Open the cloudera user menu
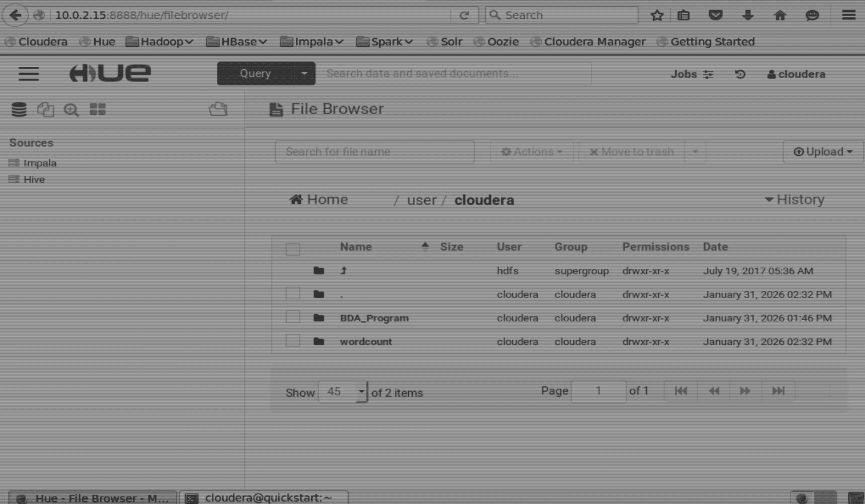Image resolution: width=865 pixels, height=504 pixels. (796, 74)
